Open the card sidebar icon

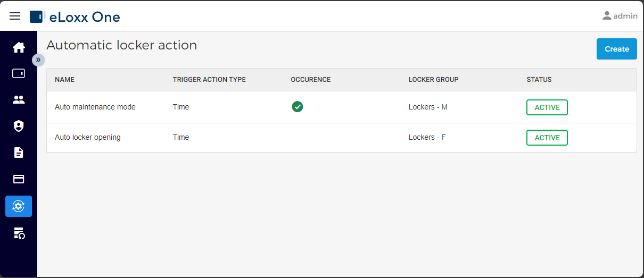[19, 179]
